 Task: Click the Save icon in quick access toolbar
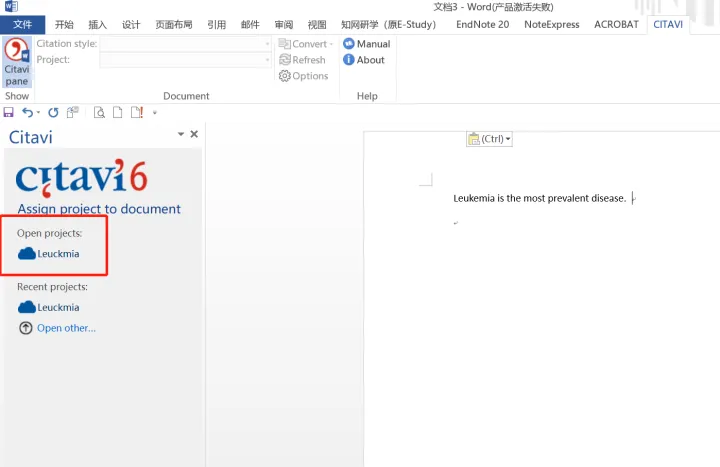coord(8,113)
